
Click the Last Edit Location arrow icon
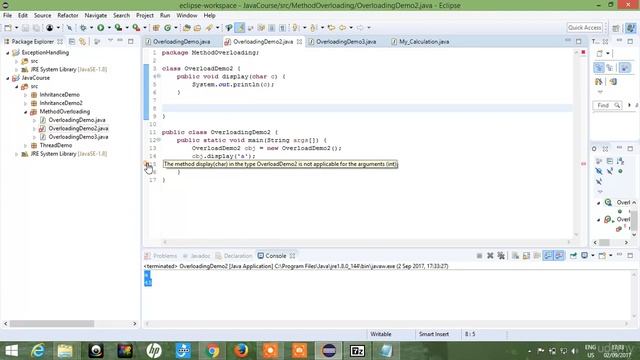point(331,28)
